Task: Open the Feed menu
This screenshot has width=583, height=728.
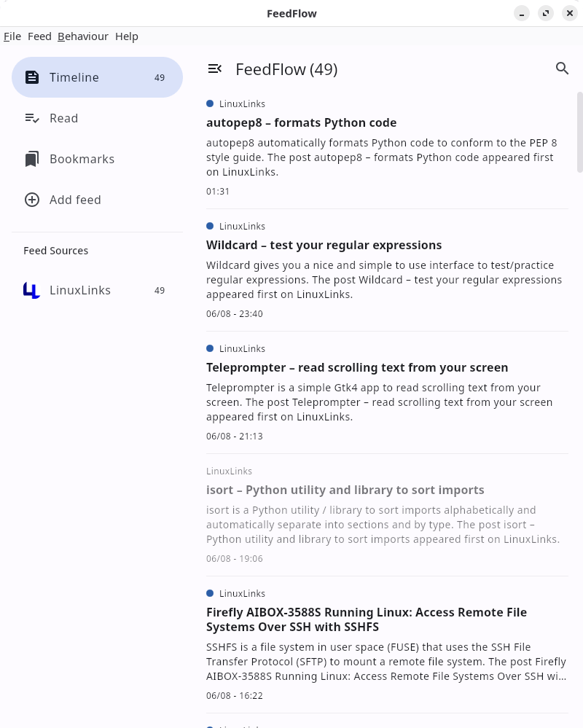Action: pyautogui.click(x=39, y=36)
